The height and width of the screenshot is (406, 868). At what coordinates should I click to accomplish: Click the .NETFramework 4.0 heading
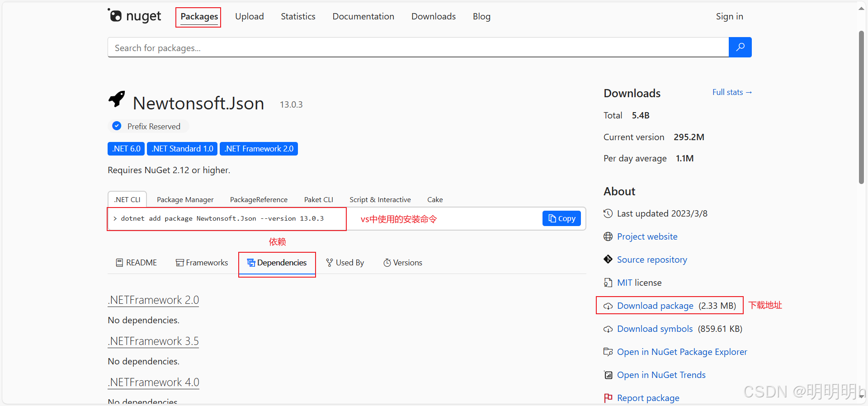[x=153, y=382]
